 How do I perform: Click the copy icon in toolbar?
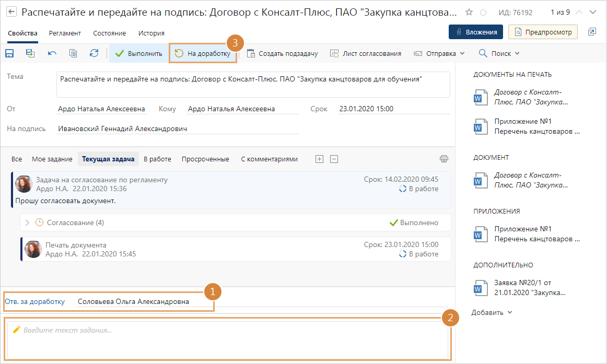pos(73,53)
